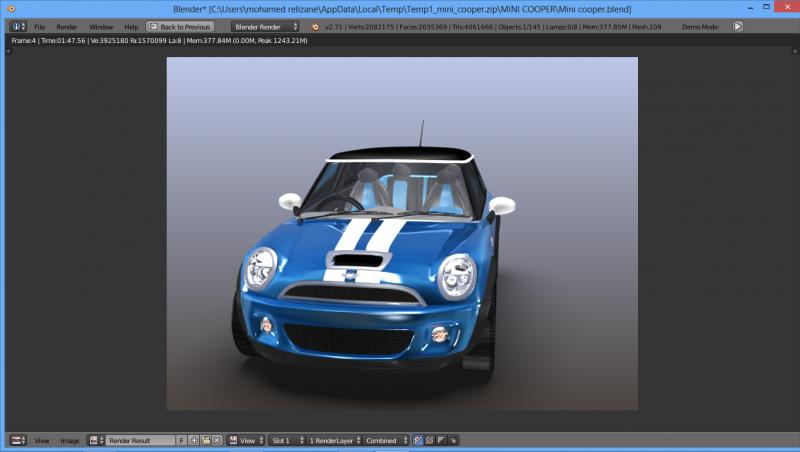Toggle fake user F button
Viewport: 800px width, 452px height.
[181, 440]
